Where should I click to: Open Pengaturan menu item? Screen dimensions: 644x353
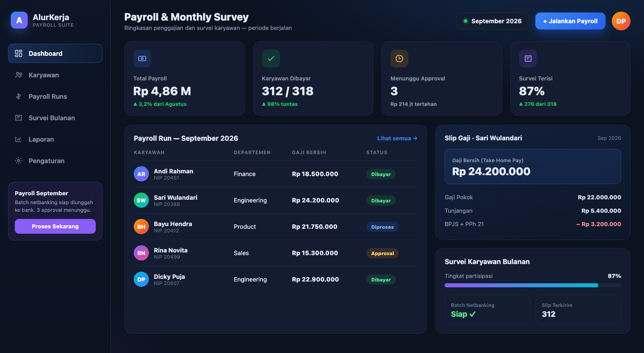[x=55, y=161]
